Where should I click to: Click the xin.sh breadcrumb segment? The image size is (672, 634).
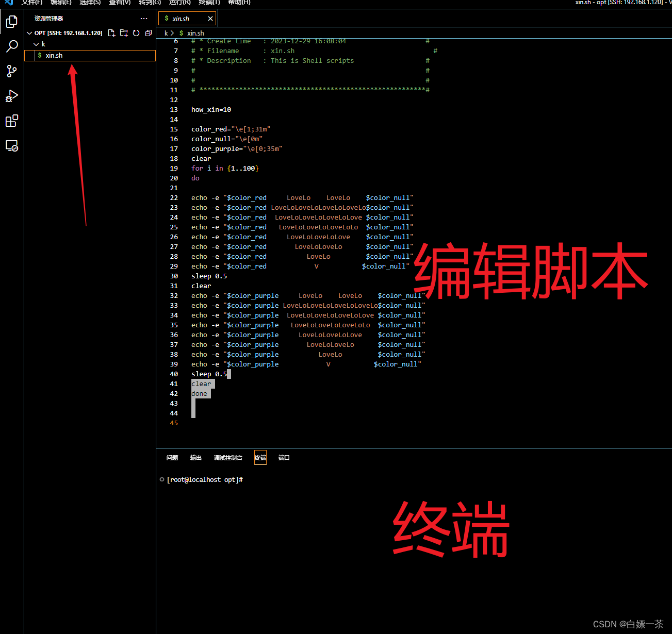tap(195, 33)
